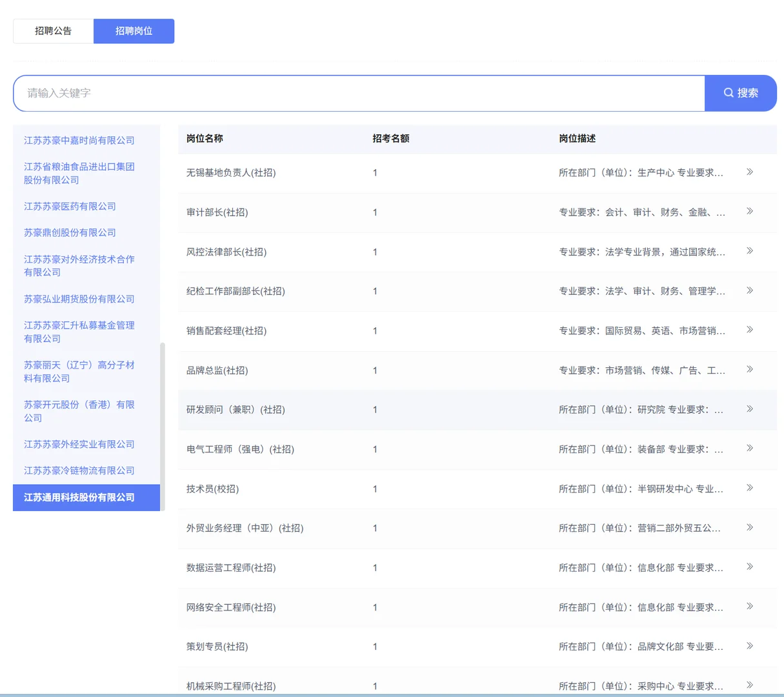Screen dimensions: 784x697
Task: Open details arrow for 审计部长(社招)
Action: [750, 211]
